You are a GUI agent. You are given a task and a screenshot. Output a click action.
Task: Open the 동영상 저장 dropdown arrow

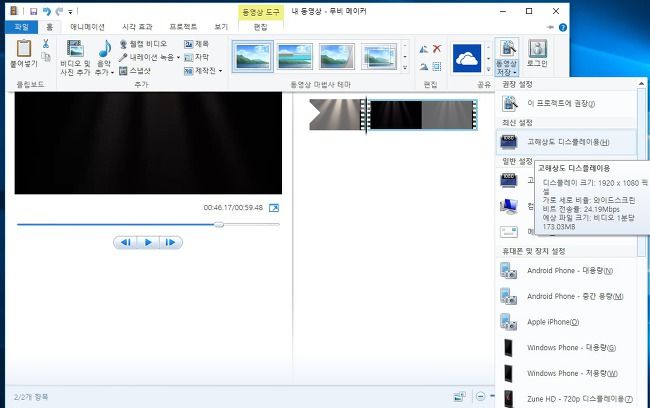pos(514,73)
